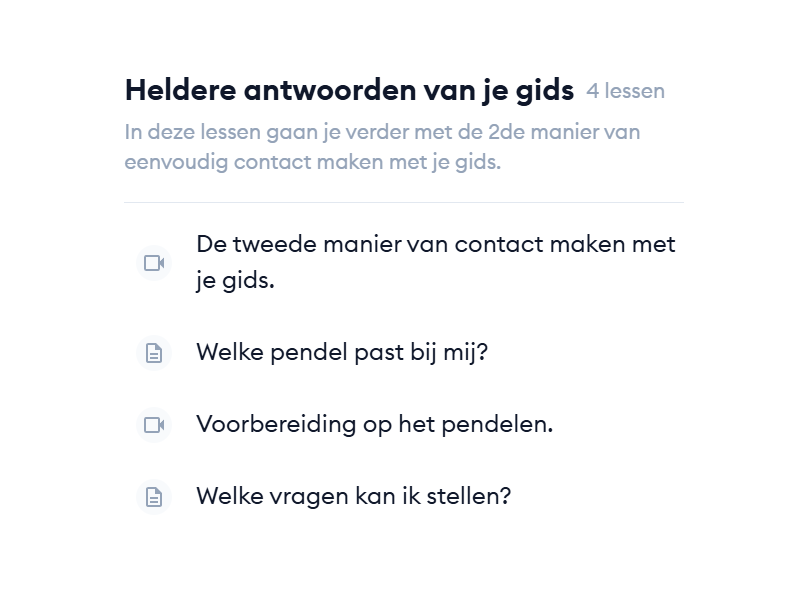Open the "Voorbereiding op het pendelen." lesson

(374, 425)
